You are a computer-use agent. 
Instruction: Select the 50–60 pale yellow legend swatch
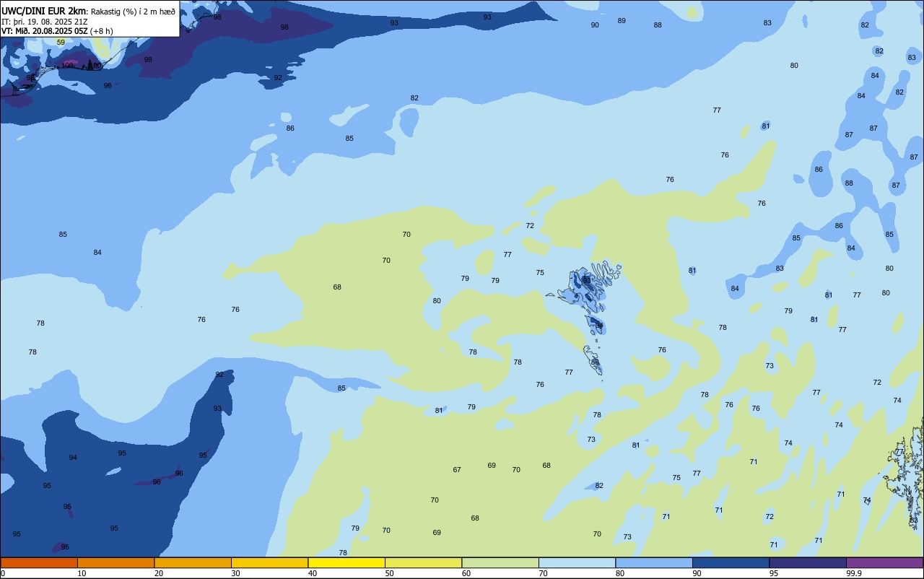click(423, 562)
